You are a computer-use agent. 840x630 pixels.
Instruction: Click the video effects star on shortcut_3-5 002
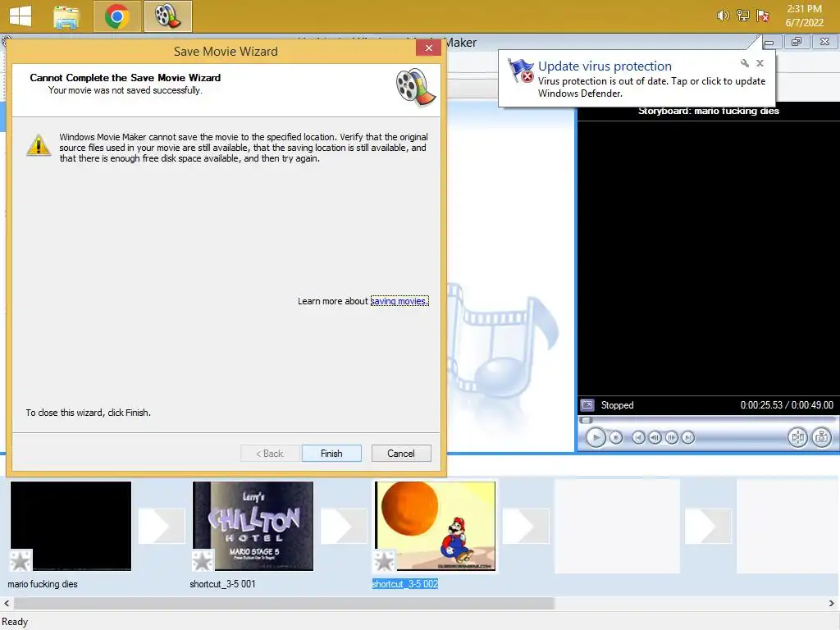point(385,561)
